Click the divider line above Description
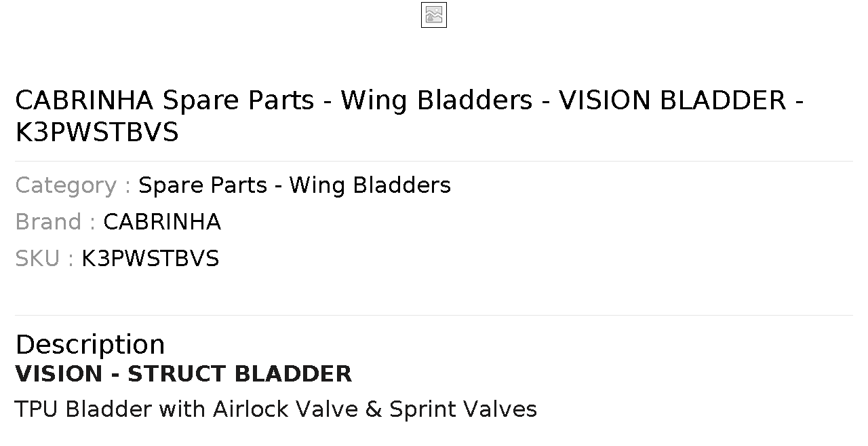 [x=434, y=315]
